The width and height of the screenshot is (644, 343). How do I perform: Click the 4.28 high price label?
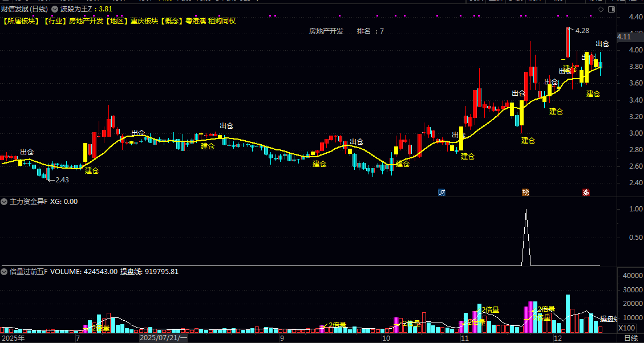(582, 30)
